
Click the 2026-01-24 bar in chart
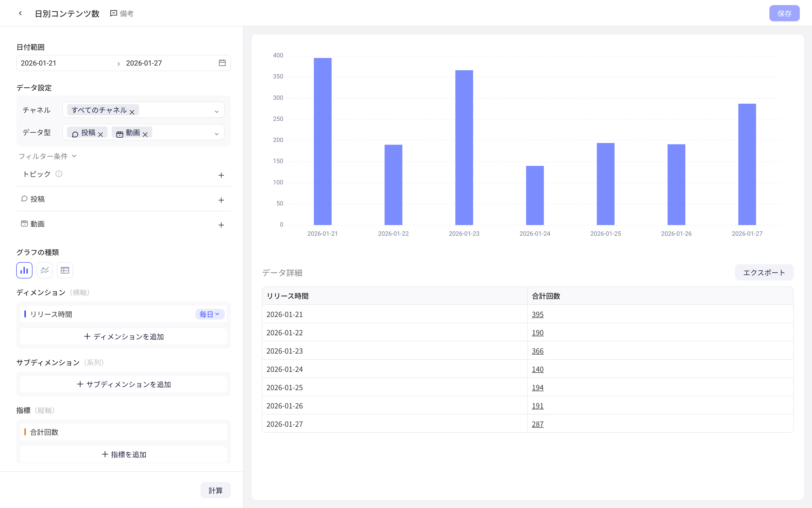tap(535, 196)
